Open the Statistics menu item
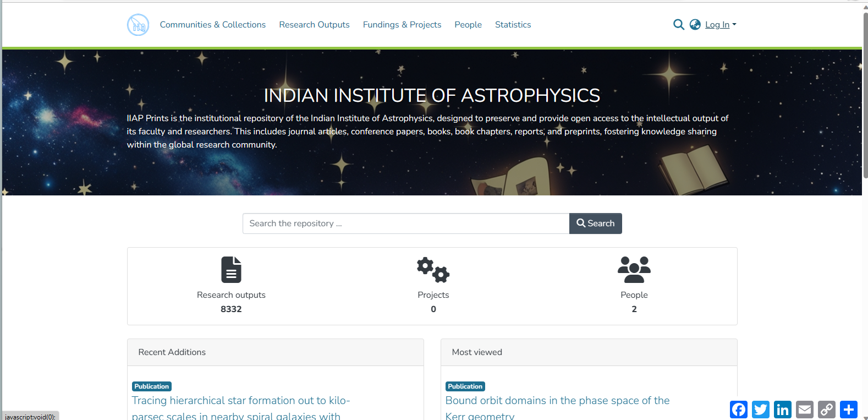The width and height of the screenshot is (868, 420). coord(513,25)
